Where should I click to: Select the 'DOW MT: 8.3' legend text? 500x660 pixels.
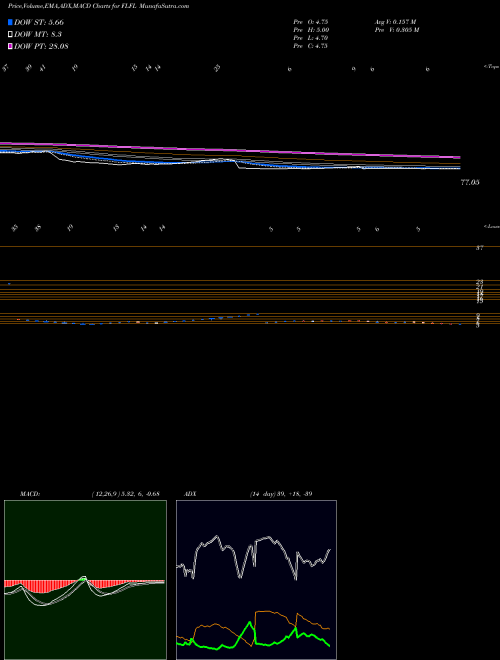pos(37,35)
